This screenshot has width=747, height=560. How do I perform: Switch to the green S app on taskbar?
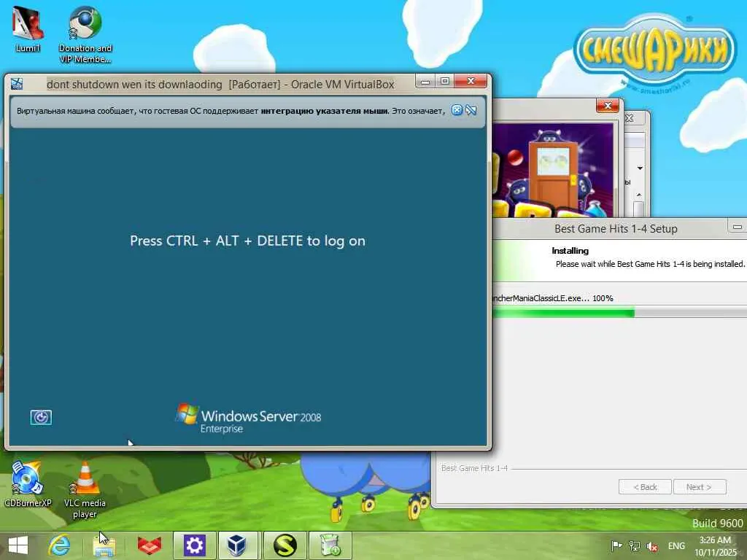pyautogui.click(x=285, y=545)
